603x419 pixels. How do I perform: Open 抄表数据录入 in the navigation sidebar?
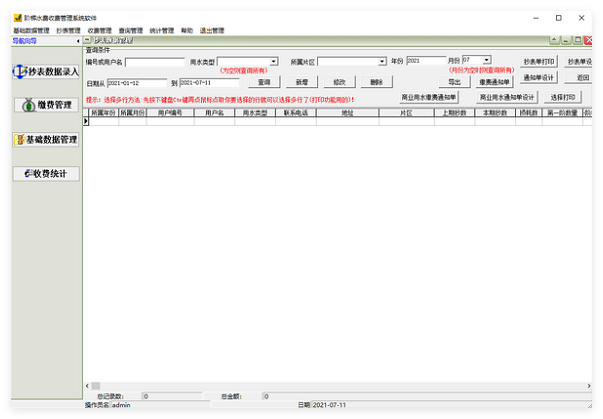[x=45, y=72]
